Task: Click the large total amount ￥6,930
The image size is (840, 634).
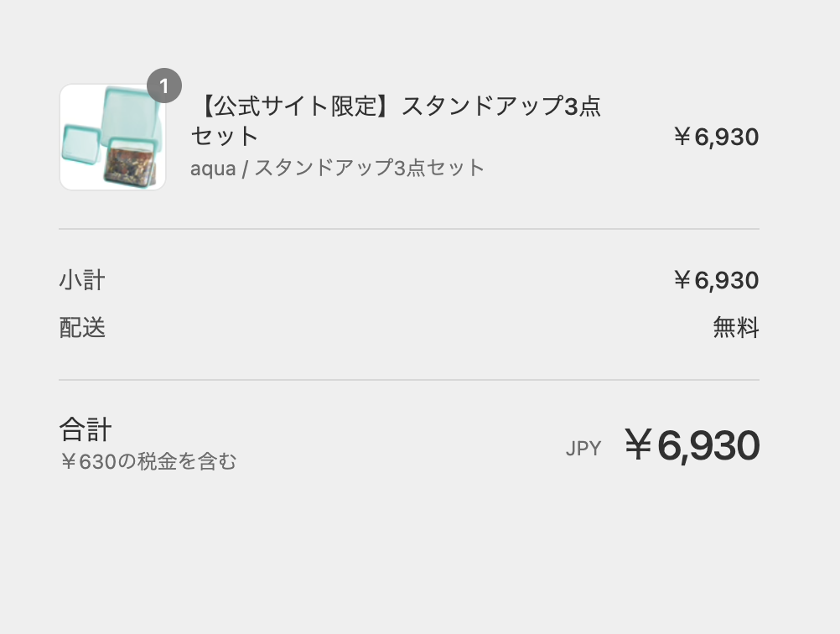Action: coord(692,445)
